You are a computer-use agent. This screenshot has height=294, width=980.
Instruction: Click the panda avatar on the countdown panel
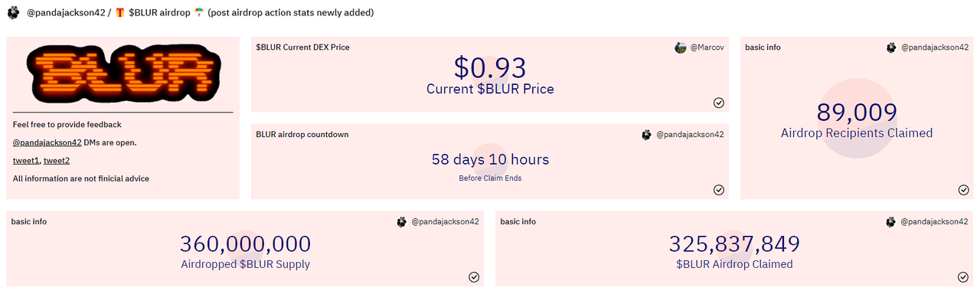(647, 135)
